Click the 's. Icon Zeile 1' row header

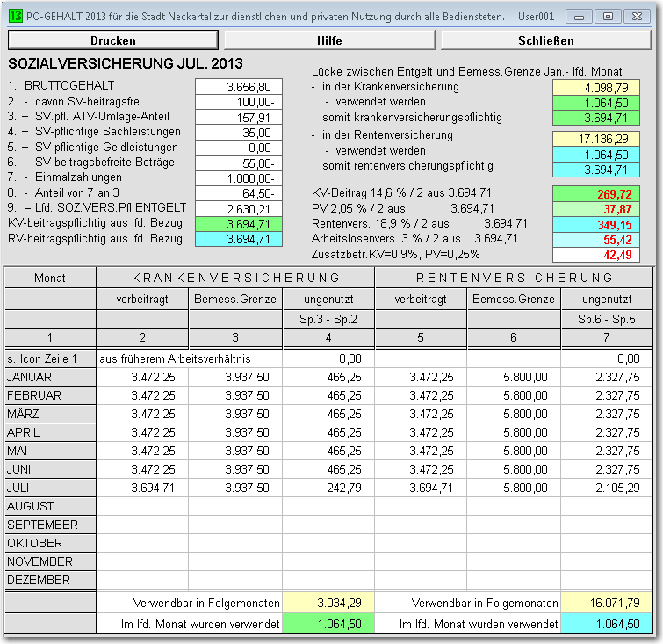tap(50, 358)
